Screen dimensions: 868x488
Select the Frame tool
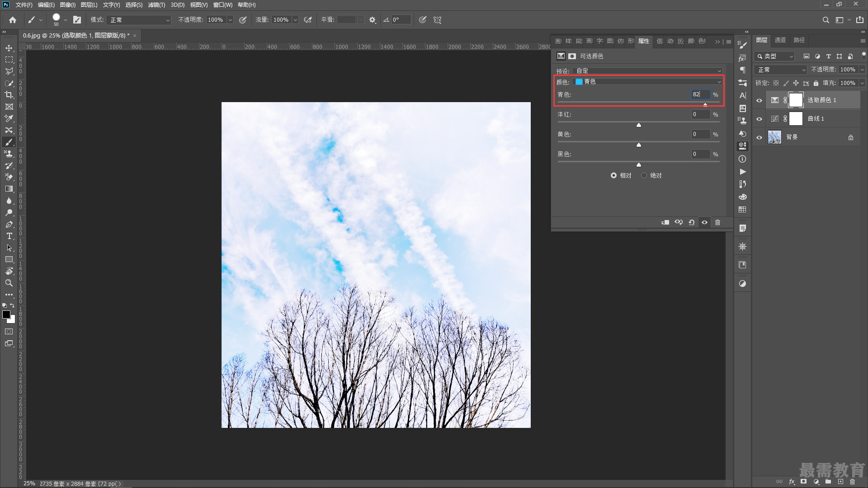pos(9,107)
